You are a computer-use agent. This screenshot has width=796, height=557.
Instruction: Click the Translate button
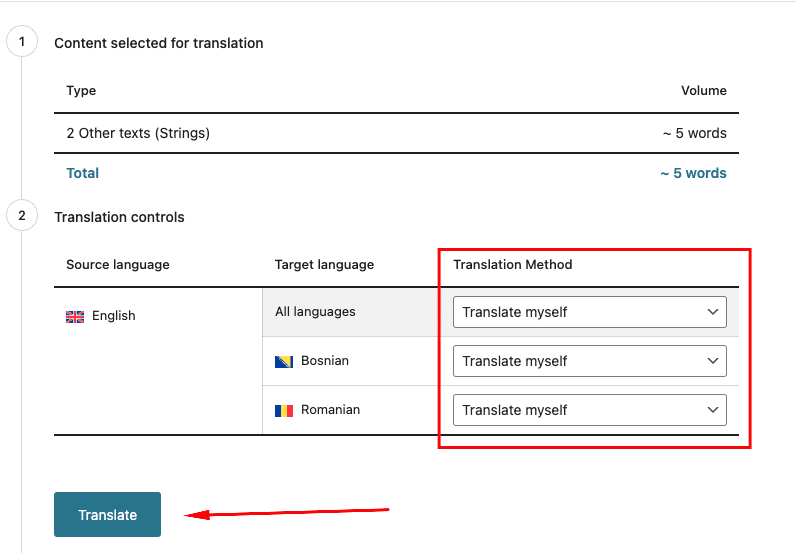[x=108, y=514]
